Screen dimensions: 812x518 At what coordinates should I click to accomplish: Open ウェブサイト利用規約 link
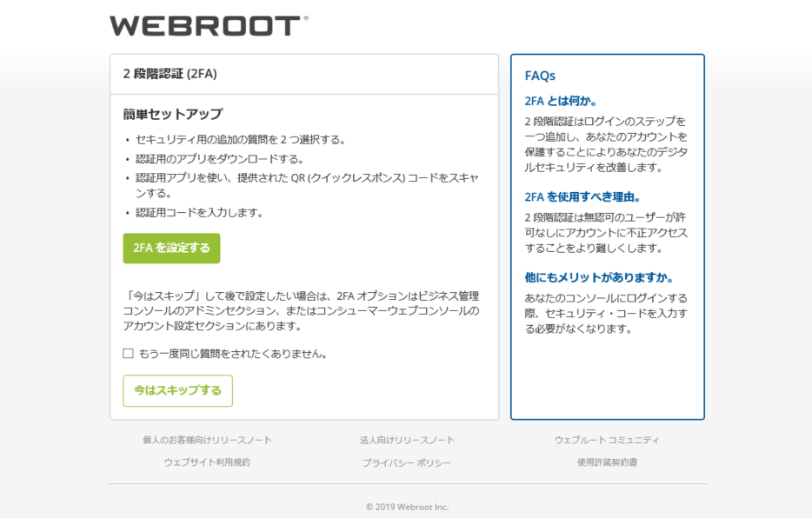pos(207,462)
